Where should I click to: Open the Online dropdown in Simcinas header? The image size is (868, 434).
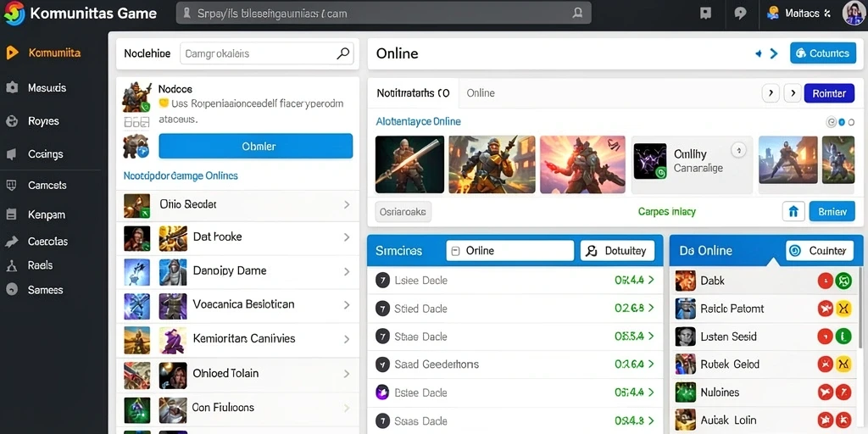pyautogui.click(x=509, y=251)
